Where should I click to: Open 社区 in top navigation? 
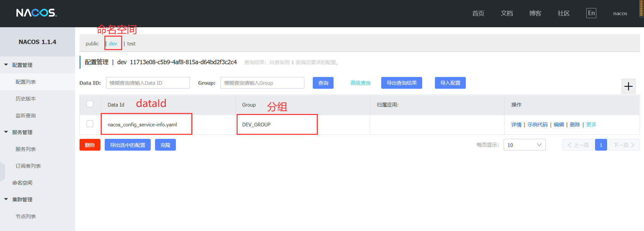564,13
